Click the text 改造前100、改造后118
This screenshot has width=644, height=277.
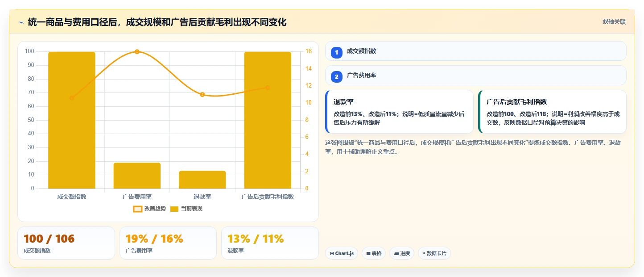[518, 114]
